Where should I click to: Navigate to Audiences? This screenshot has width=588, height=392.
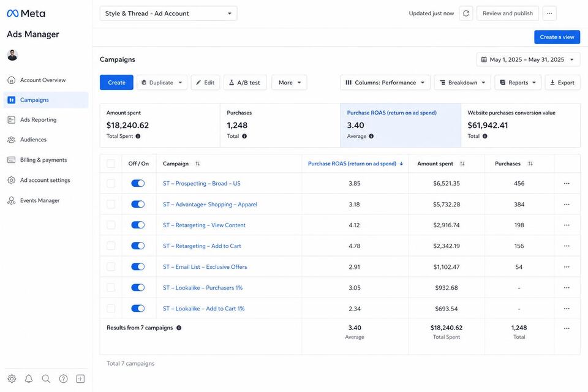(x=46, y=140)
